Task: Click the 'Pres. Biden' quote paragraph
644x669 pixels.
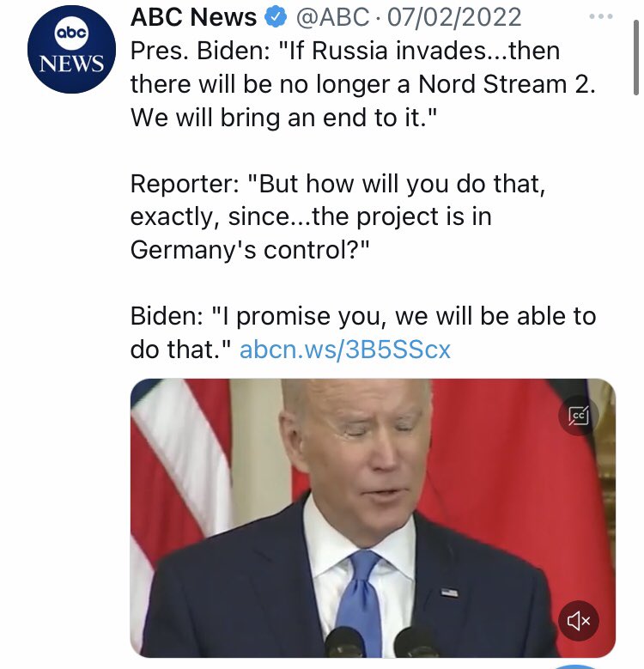Action: [x=362, y=84]
